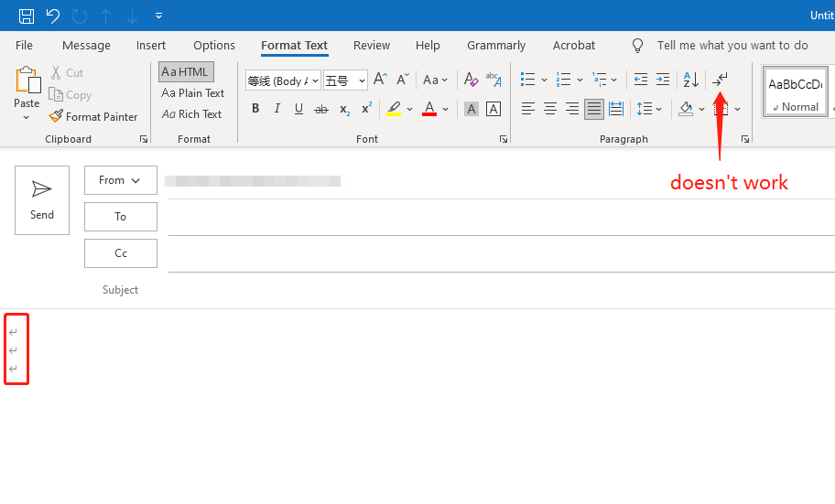Justify the text
The image size is (835, 504).
pyautogui.click(x=594, y=109)
